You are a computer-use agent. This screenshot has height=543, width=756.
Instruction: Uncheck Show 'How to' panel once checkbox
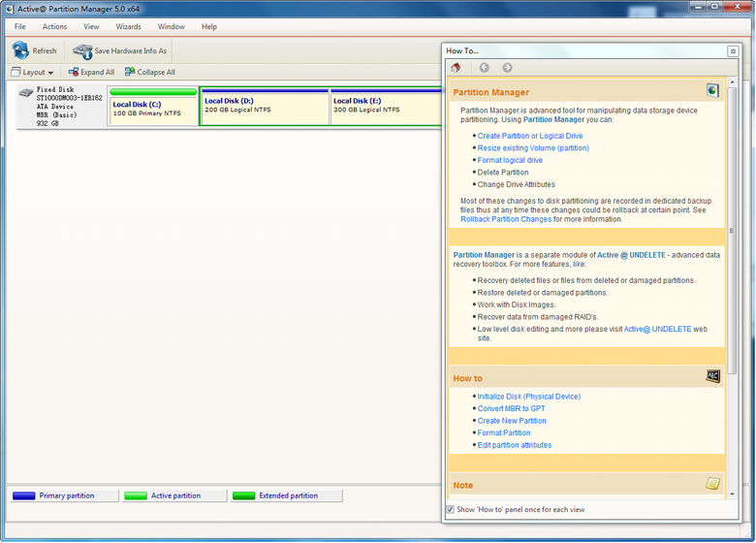[451, 509]
